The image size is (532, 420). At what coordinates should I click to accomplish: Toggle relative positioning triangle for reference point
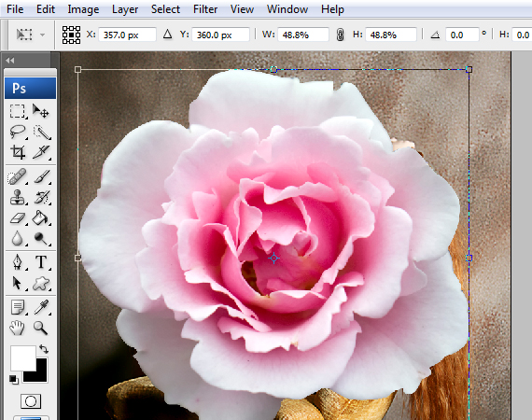pyautogui.click(x=167, y=35)
